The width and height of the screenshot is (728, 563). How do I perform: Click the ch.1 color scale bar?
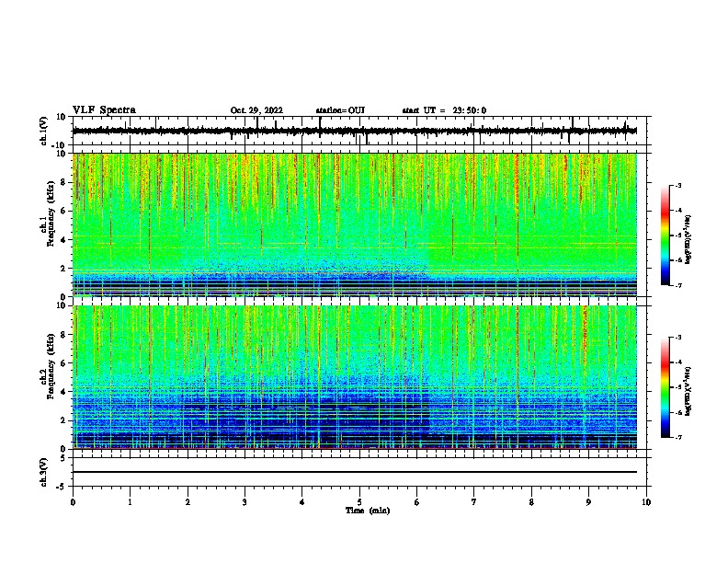pos(665,236)
